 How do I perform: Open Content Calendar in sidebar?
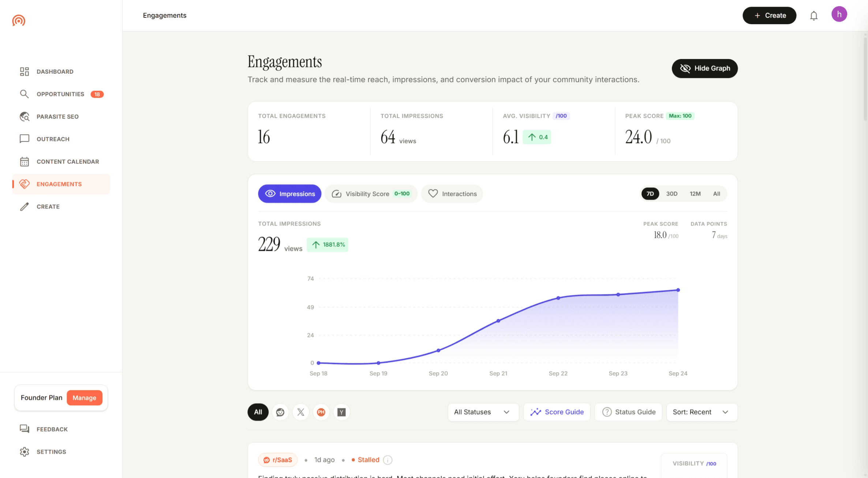pyautogui.click(x=61, y=162)
